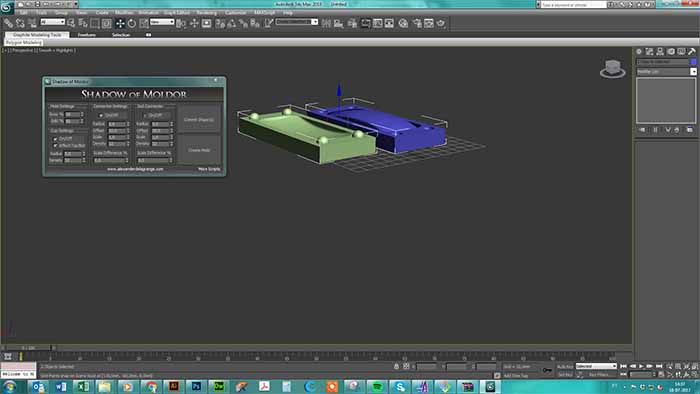Open the Rendered Frame Window
This screenshot has width=700, height=394.
click(429, 23)
